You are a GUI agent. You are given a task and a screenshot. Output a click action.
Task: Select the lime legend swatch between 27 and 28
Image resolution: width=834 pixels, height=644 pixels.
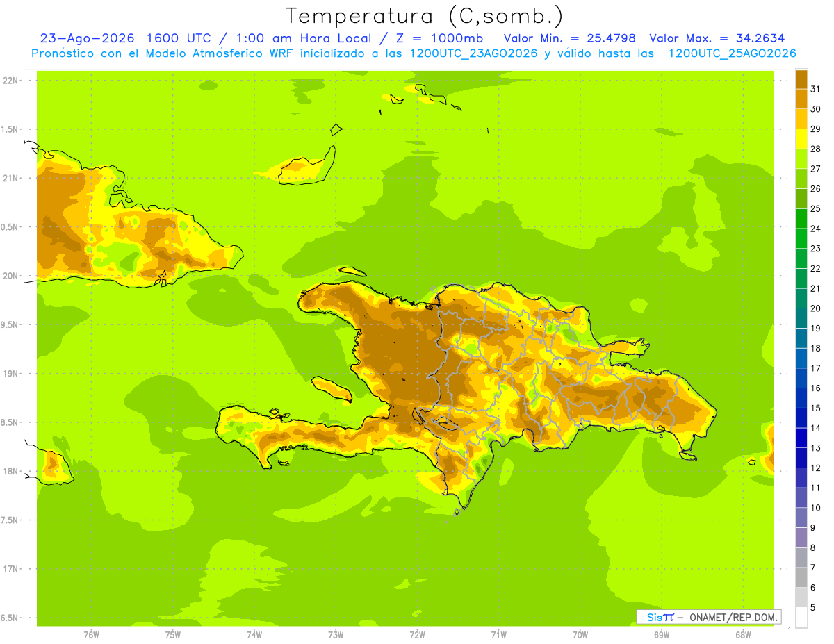coord(801,159)
